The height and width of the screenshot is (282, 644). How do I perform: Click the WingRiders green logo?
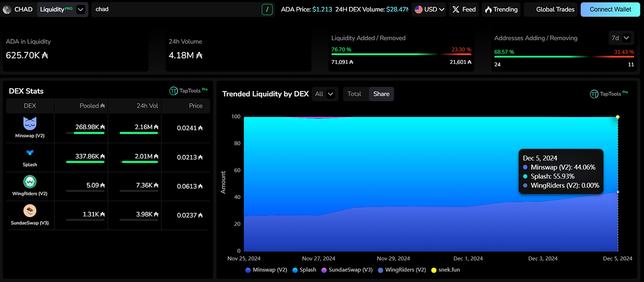[30, 181]
